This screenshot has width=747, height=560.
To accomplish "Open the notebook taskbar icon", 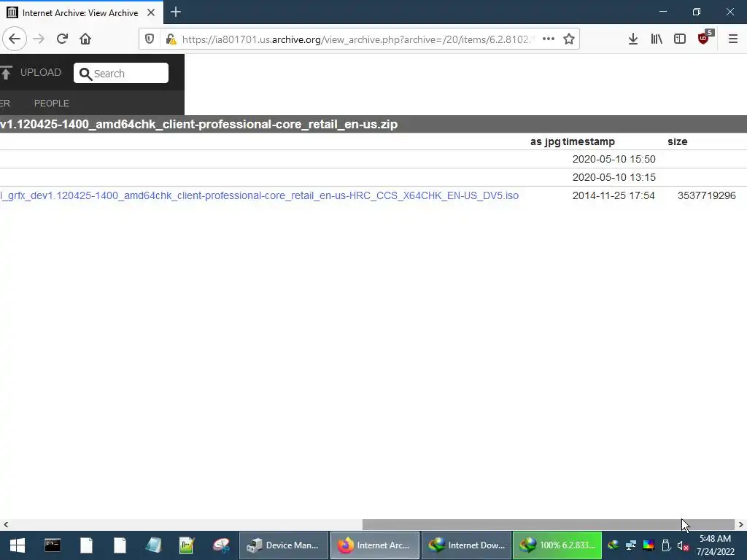I will pos(153,545).
